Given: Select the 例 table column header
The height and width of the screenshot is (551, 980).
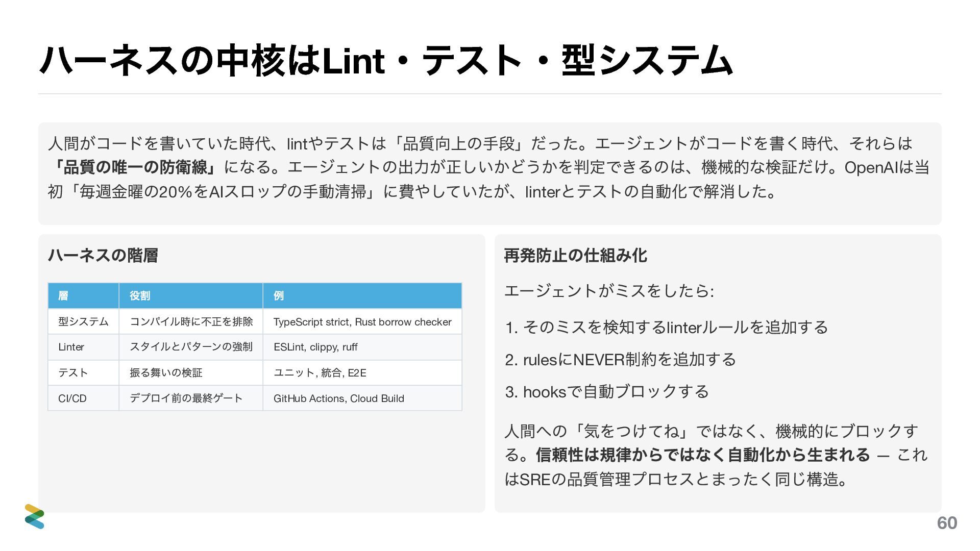Looking at the screenshot, I should point(279,296).
